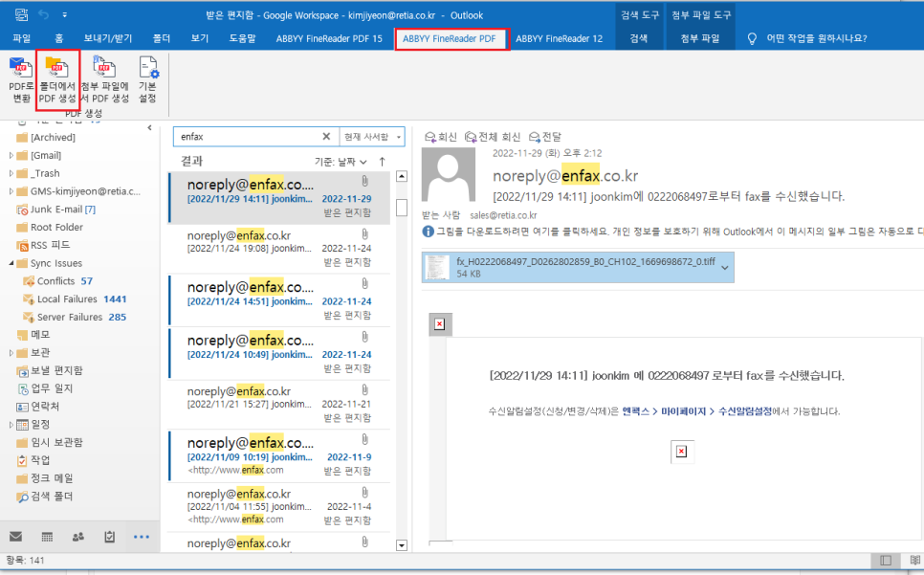This screenshot has height=575, width=924.
Task: Click the send/receive icon in the title bar
Action: pos(21,14)
